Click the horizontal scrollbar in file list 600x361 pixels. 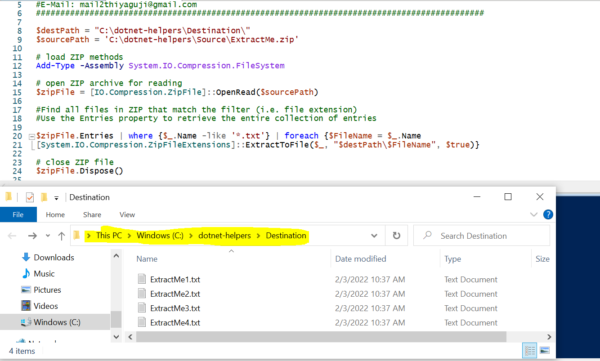click(321, 336)
